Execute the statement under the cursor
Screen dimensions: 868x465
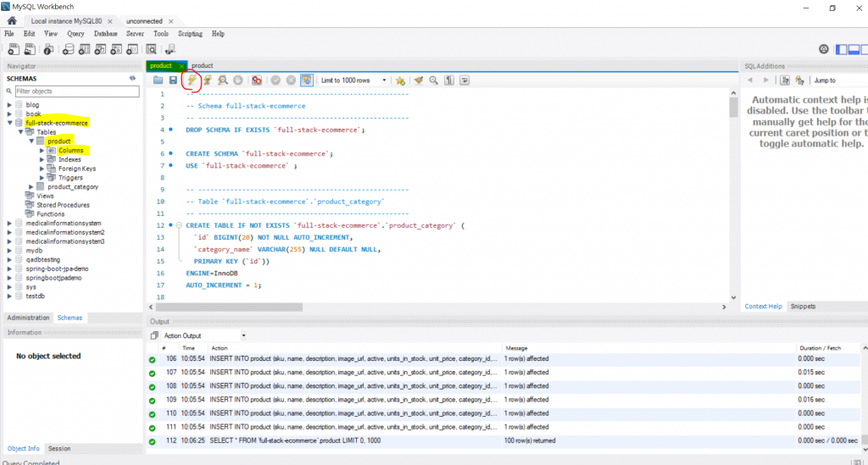point(208,80)
